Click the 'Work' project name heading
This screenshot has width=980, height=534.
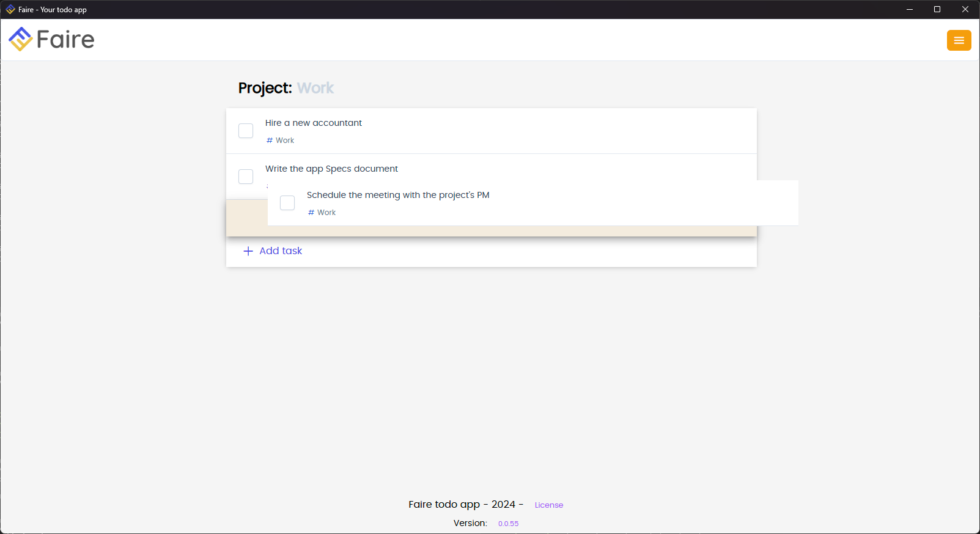point(315,88)
